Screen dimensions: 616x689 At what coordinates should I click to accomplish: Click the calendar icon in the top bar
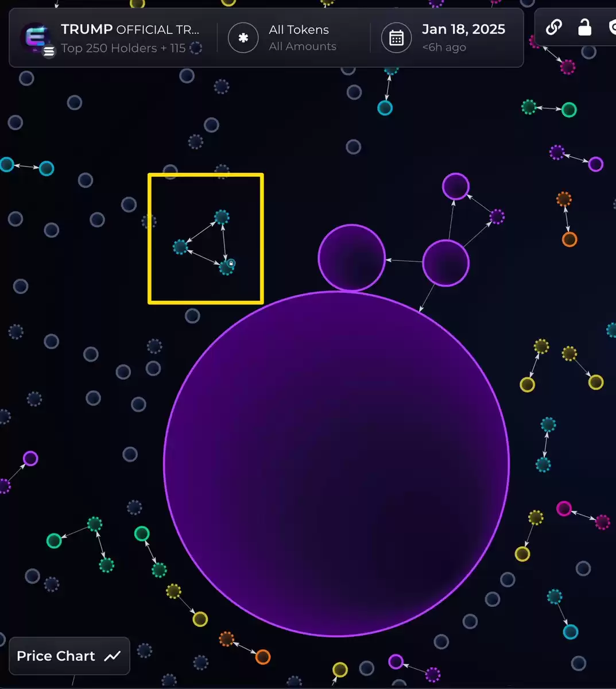point(397,38)
